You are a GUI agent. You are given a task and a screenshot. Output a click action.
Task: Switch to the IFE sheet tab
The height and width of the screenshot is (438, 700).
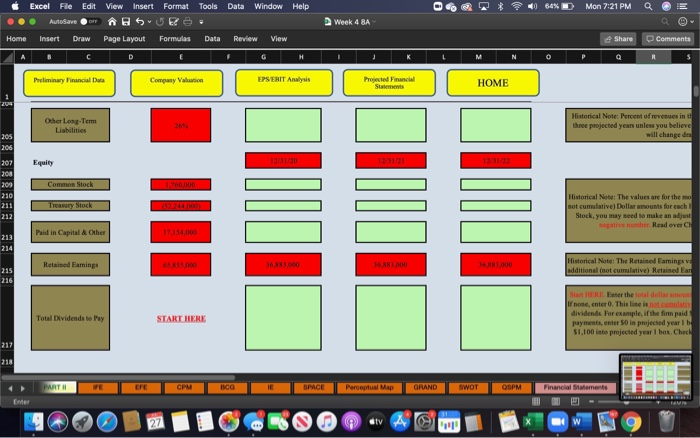[98, 388]
